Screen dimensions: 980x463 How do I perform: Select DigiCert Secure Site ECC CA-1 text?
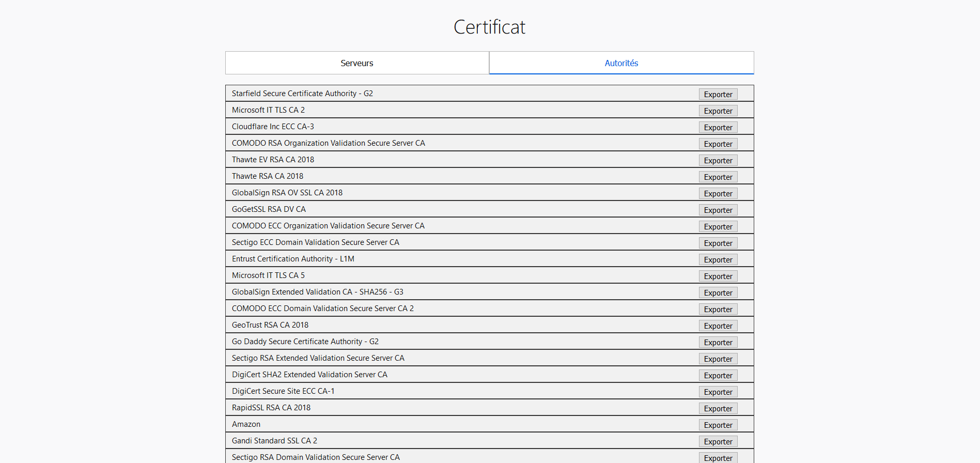point(283,391)
